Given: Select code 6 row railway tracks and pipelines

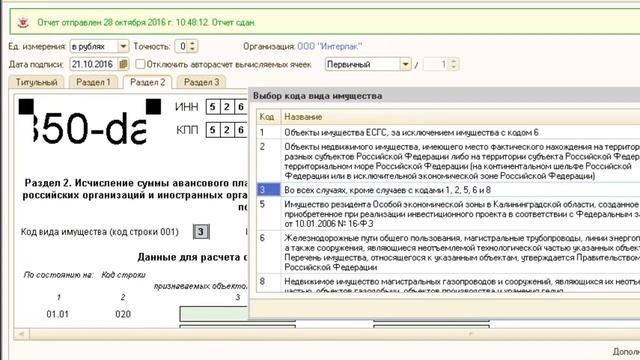Looking at the screenshot, I should point(448,252).
